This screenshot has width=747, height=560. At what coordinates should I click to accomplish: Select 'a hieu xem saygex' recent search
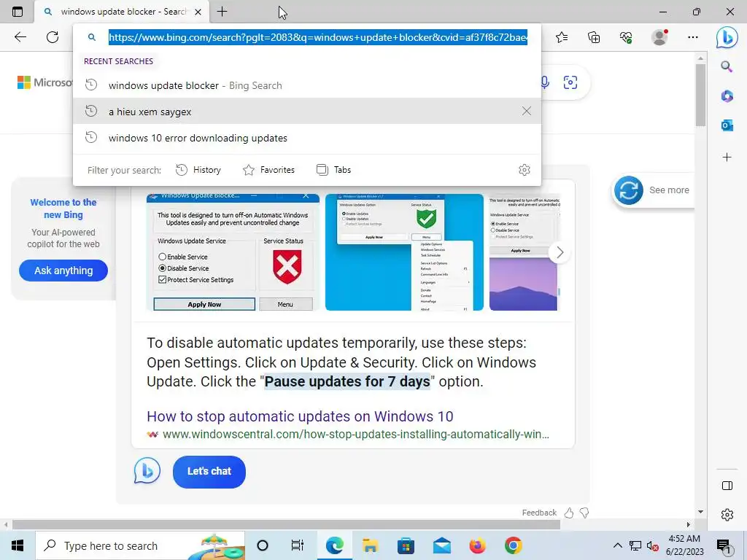[307, 112]
